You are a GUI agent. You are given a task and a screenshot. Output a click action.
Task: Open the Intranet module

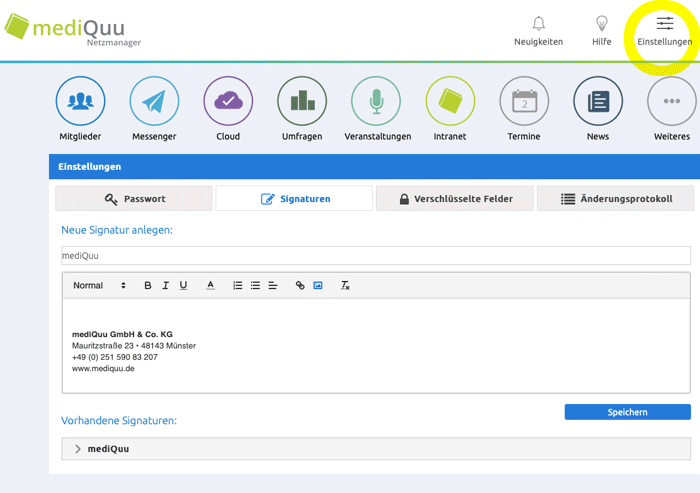coord(450,101)
